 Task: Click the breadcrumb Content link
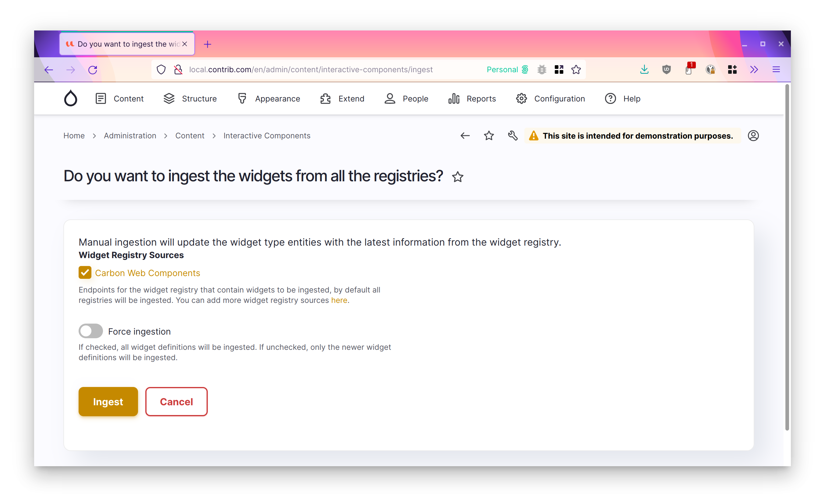[x=190, y=136]
